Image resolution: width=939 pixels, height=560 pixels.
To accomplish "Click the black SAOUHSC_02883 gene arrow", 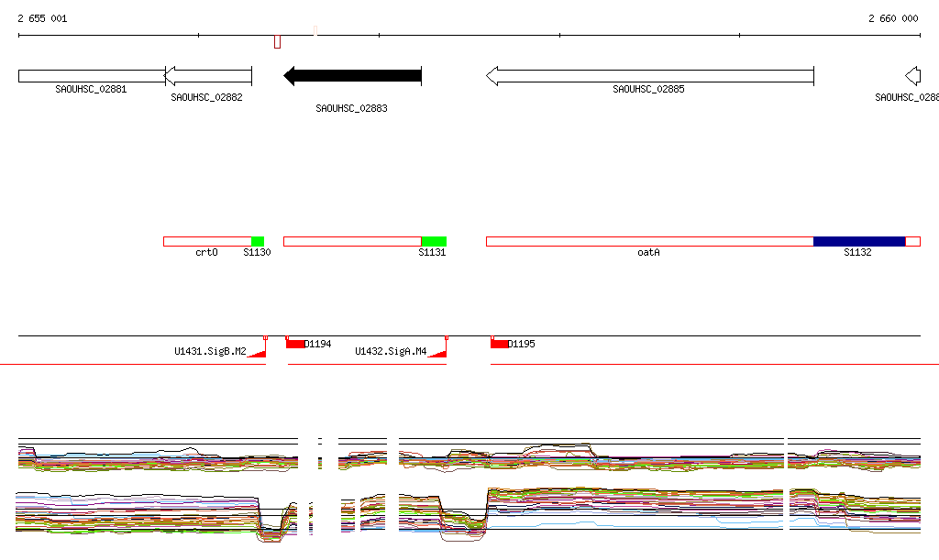I will click(x=353, y=76).
